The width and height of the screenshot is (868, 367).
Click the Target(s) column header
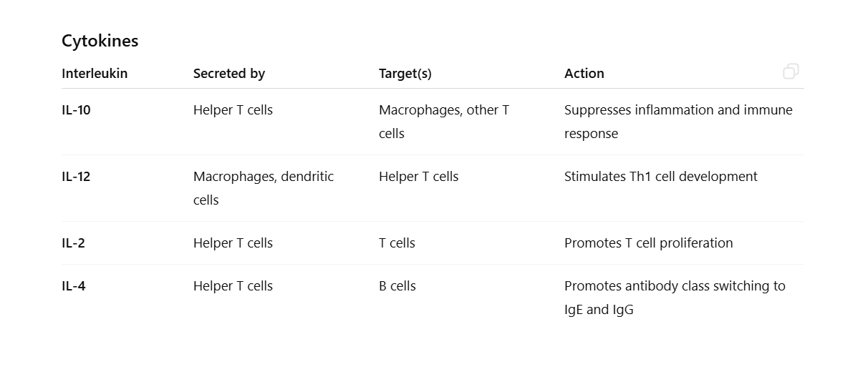click(x=405, y=73)
